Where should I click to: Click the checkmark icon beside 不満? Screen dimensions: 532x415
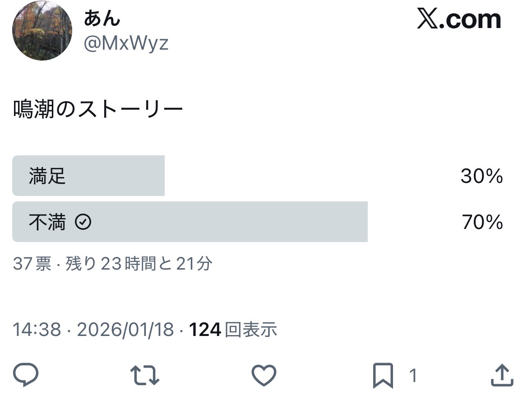(x=83, y=222)
